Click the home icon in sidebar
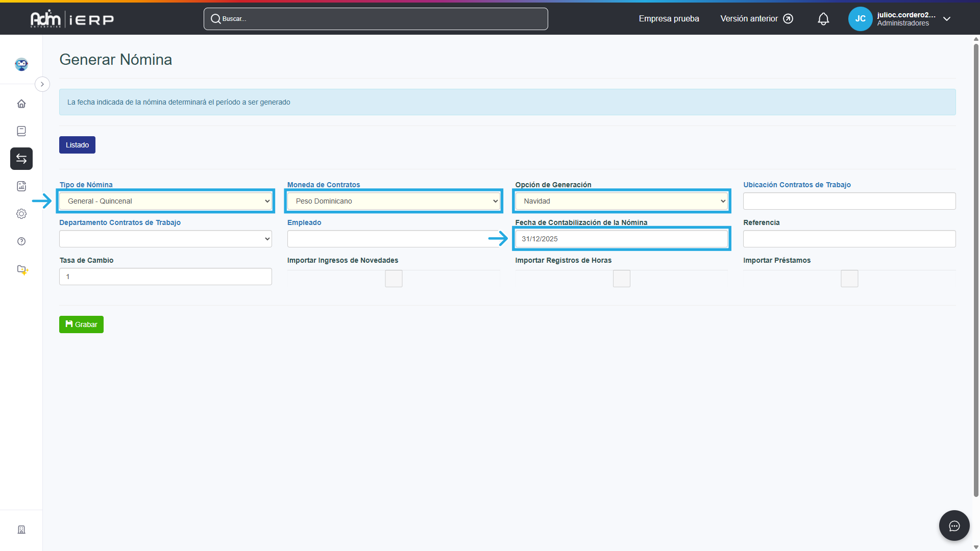The image size is (980, 551). coord(21,104)
